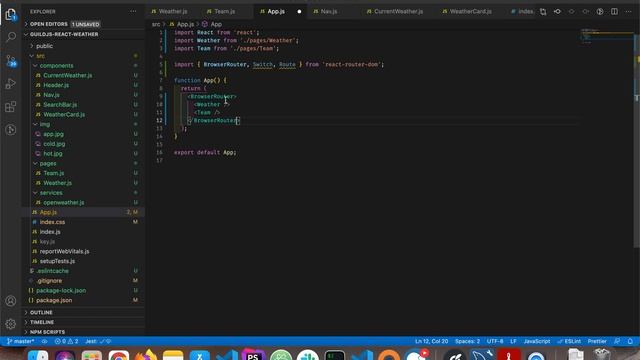Viewport: 640px width, 360px height.
Task: Click the 'export default App;' code line
Action: click(x=205, y=152)
